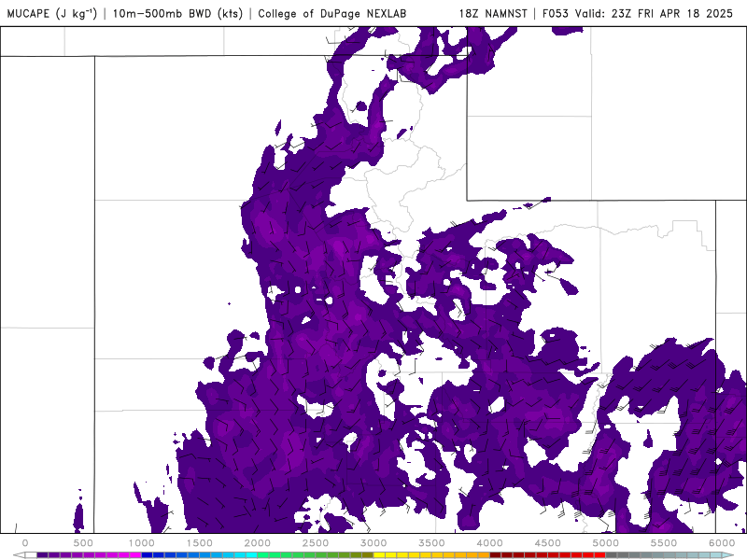Click the 3000 label on color scale
Viewport: 747px width, 560px height.
[373, 543]
